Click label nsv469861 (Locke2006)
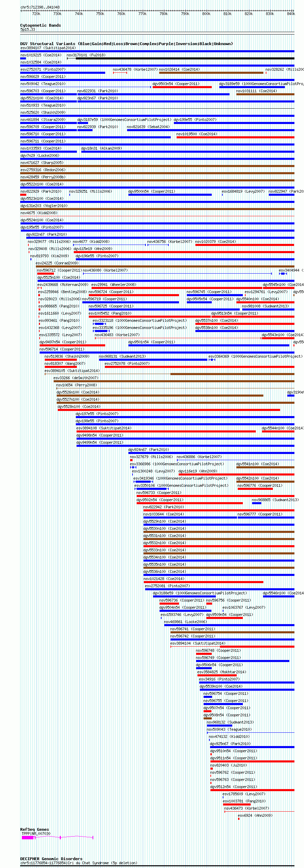 185,622
